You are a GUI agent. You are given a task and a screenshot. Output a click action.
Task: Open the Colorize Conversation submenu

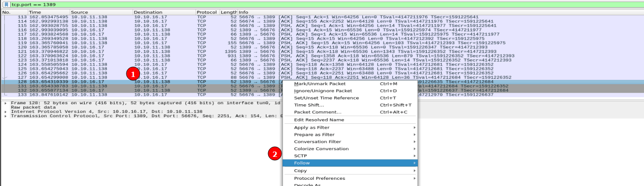pos(350,149)
